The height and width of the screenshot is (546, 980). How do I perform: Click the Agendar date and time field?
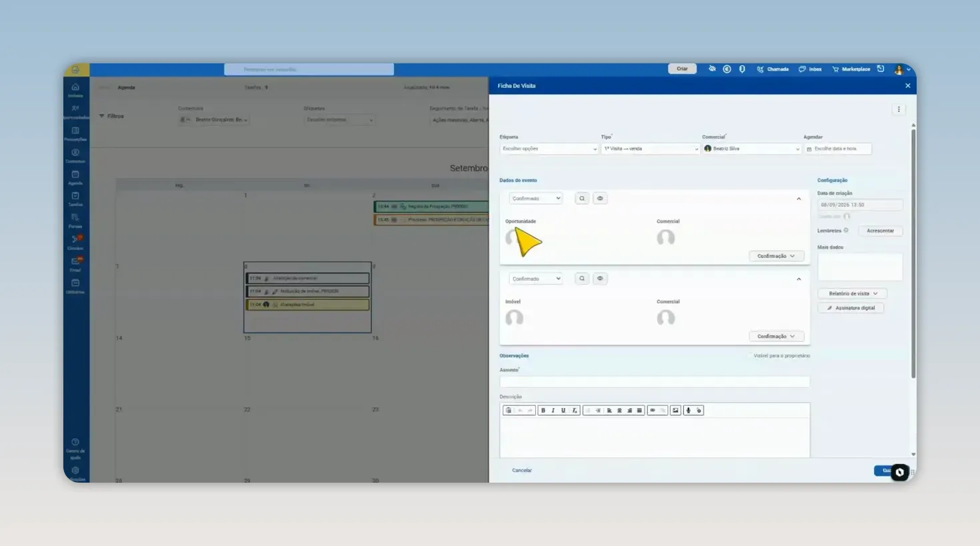coord(837,149)
